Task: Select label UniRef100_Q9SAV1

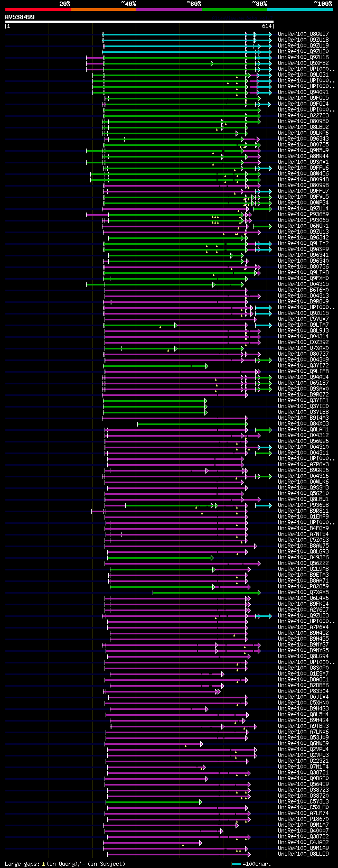Action: click(303, 162)
